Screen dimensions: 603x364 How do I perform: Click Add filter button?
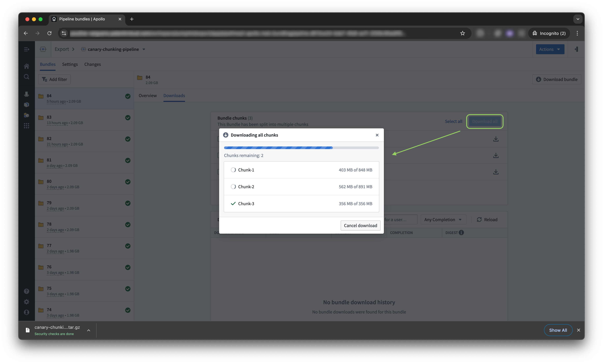(54, 79)
